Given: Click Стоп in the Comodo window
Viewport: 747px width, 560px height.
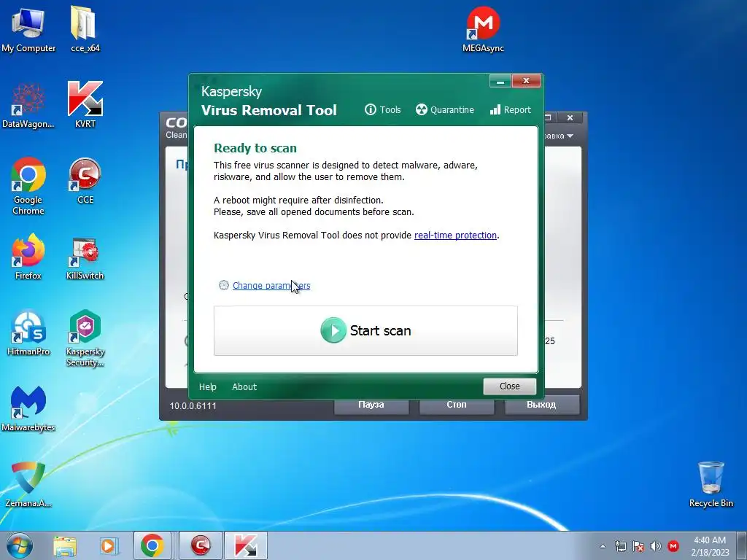Looking at the screenshot, I should point(457,405).
